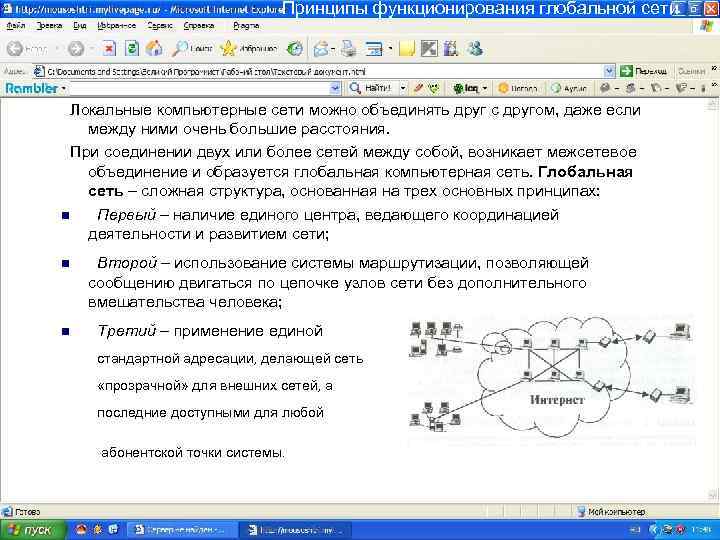Click the italic word Третий
Screen dimensions: 720x540
[126, 331]
